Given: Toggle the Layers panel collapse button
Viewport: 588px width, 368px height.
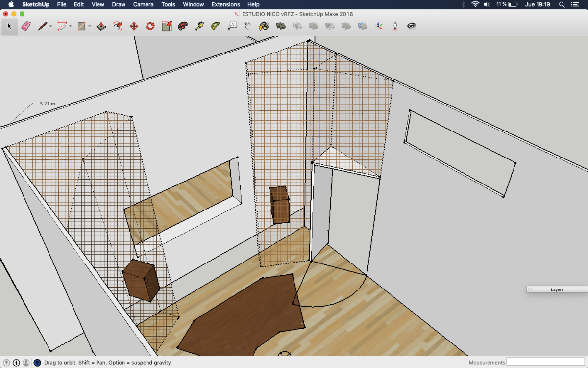Looking at the screenshot, I should coord(530,289).
